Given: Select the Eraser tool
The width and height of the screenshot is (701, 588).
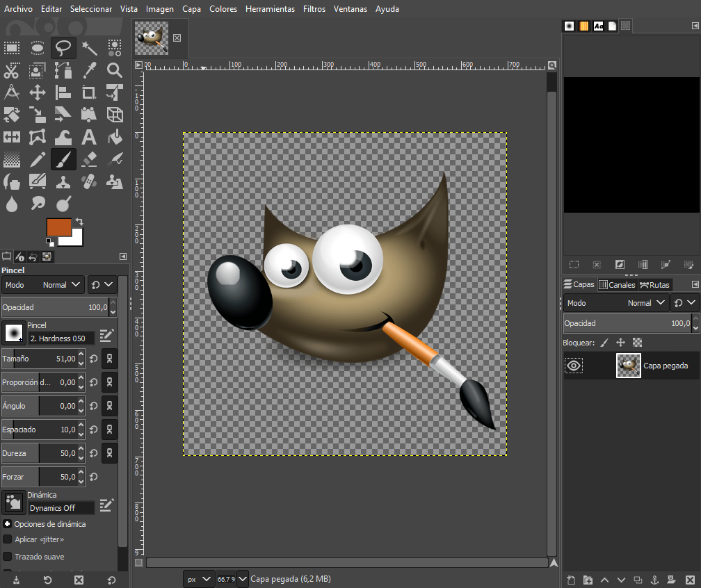Looking at the screenshot, I should [x=89, y=160].
